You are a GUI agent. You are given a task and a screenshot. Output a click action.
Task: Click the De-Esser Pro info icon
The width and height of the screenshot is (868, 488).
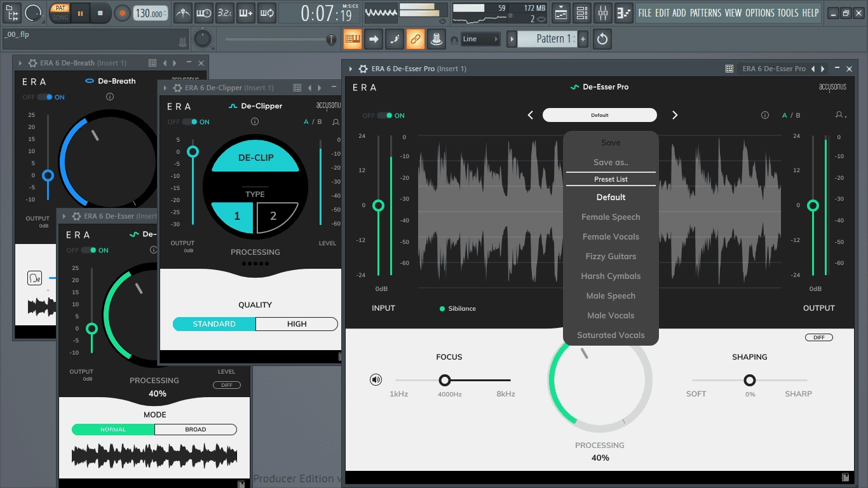[765, 116]
